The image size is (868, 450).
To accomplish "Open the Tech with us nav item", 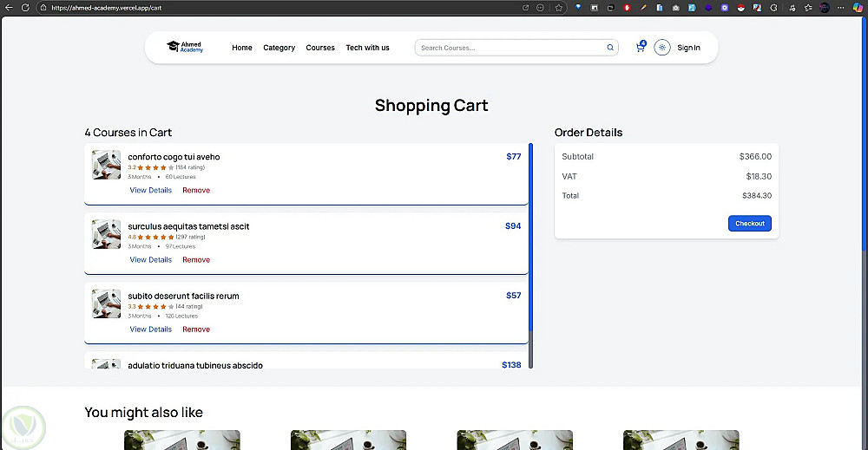I will (367, 48).
